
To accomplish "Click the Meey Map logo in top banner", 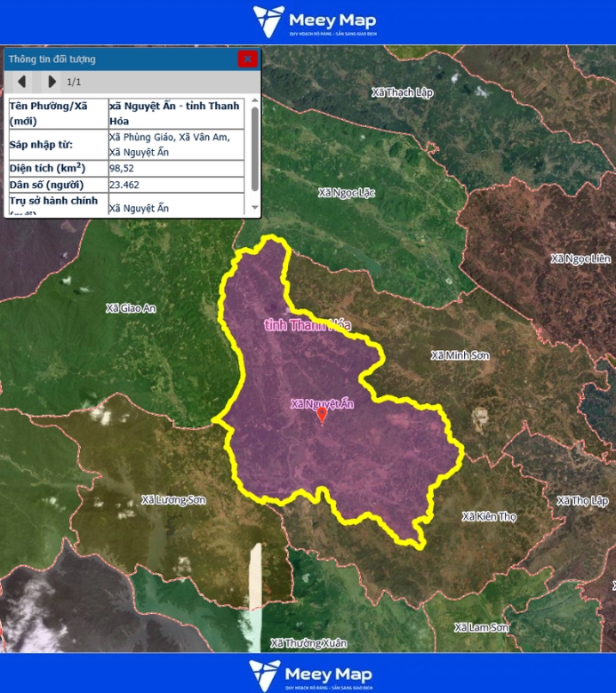I will coord(316,22).
